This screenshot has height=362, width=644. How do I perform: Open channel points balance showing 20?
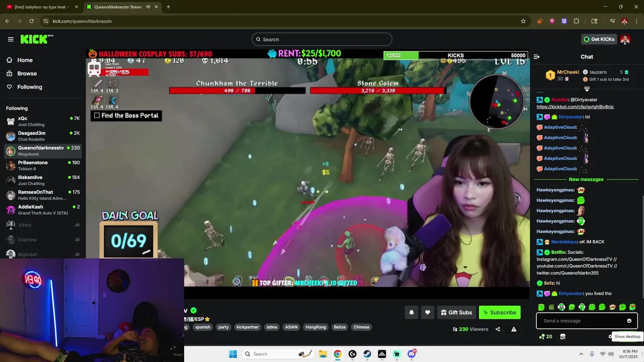pos(546,336)
